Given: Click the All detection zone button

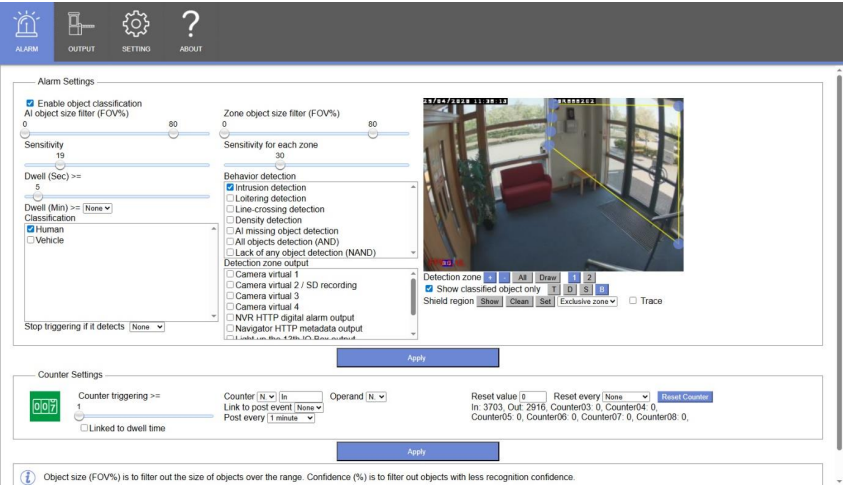Looking at the screenshot, I should tap(522, 278).
